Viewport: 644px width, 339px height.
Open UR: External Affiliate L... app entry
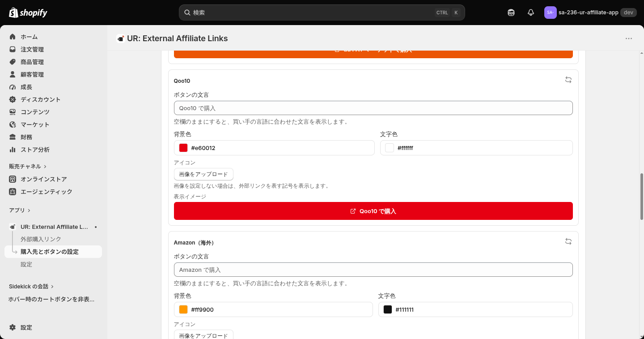[53, 227]
